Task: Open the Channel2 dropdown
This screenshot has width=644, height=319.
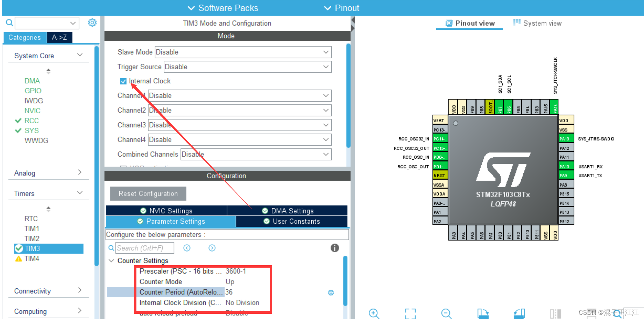Action: [x=240, y=110]
